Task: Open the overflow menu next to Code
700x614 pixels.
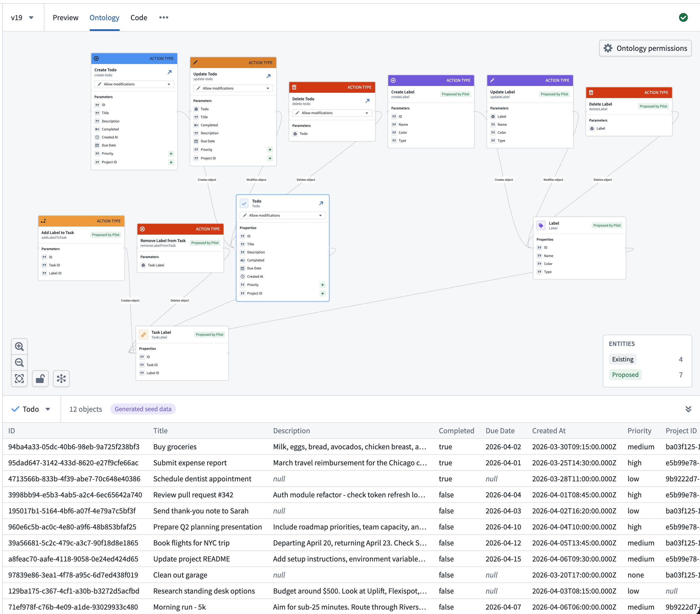Action: pos(163,17)
